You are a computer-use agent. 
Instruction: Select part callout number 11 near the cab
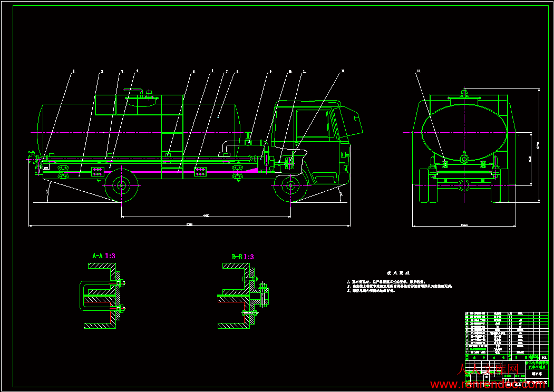(x=304, y=71)
